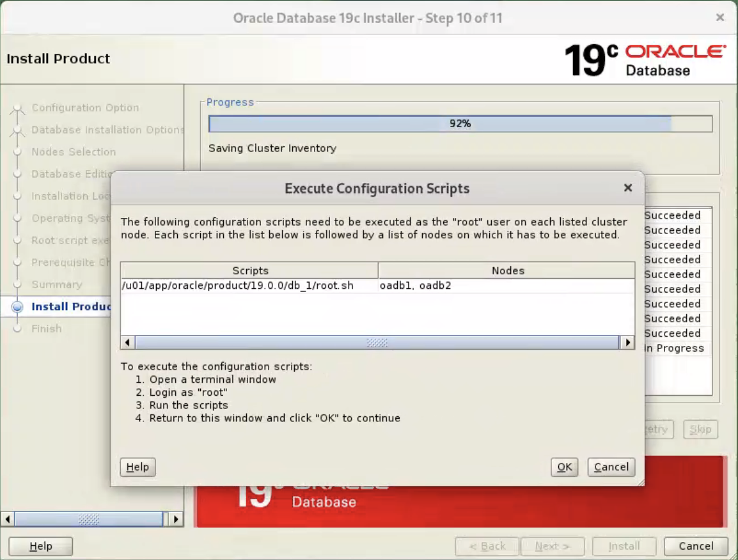Open Help in the configuration scripts dialog
Image resolution: width=738 pixels, height=560 pixels.
(137, 467)
